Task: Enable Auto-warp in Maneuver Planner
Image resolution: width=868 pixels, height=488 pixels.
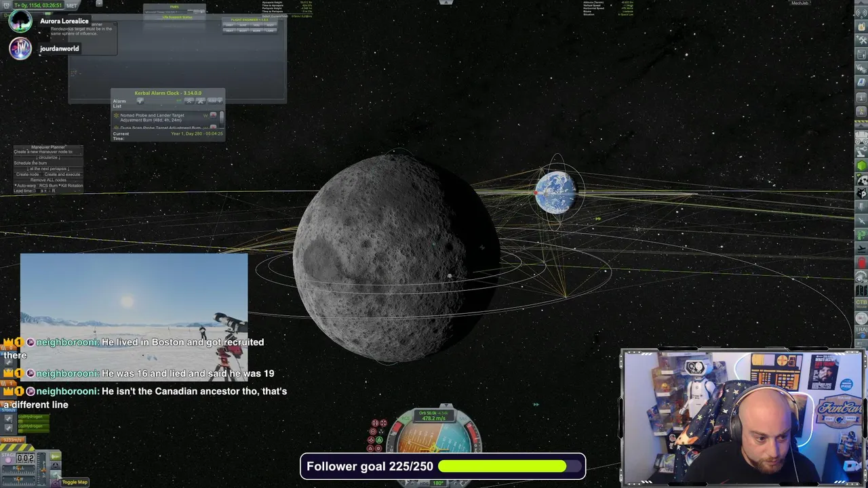Action: click(25, 186)
